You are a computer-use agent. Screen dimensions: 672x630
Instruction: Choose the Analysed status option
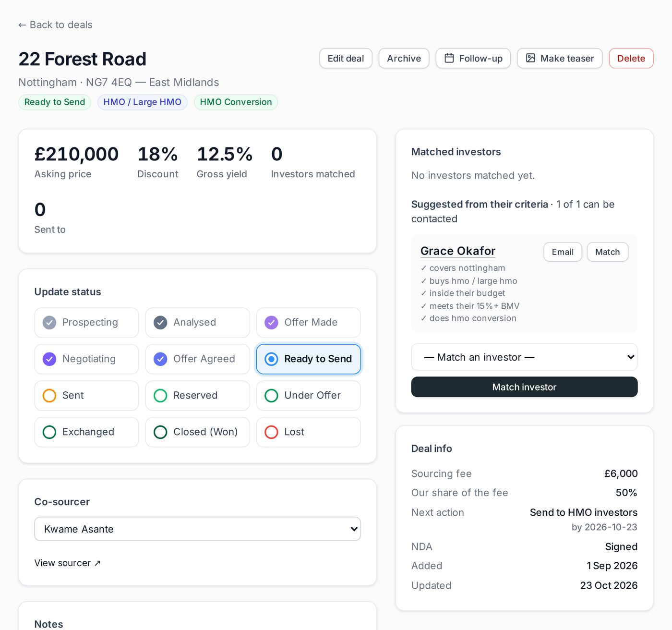197,323
